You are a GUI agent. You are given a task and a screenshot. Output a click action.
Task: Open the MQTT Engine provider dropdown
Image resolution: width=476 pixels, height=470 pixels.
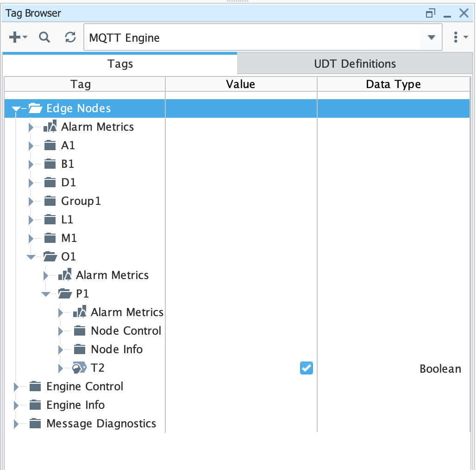(431, 38)
